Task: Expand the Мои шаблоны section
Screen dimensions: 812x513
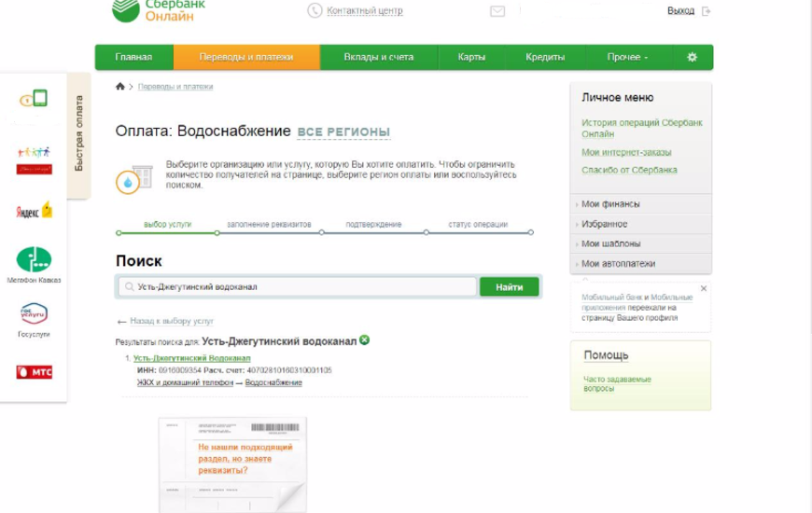Action: [x=610, y=243]
